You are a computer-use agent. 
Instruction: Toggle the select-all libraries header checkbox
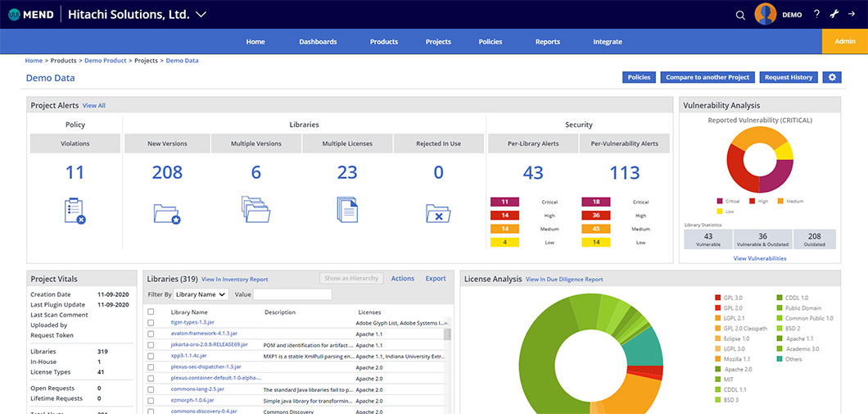pyautogui.click(x=151, y=312)
